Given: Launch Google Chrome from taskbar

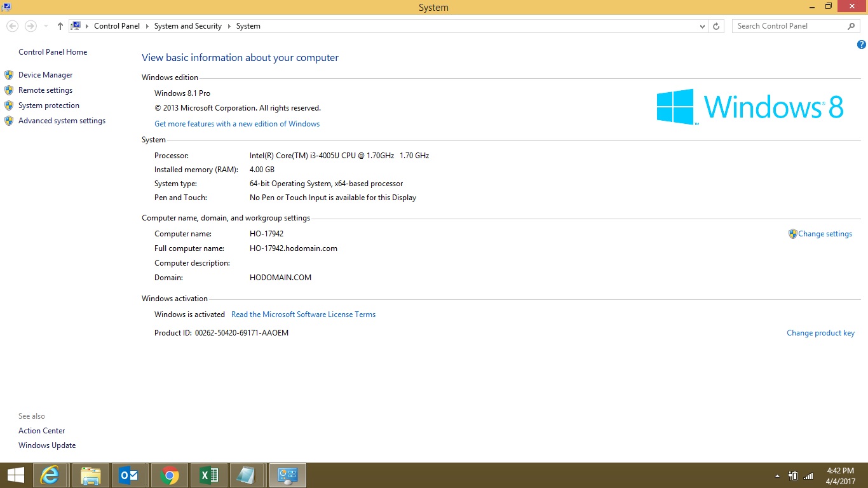Looking at the screenshot, I should [x=170, y=475].
